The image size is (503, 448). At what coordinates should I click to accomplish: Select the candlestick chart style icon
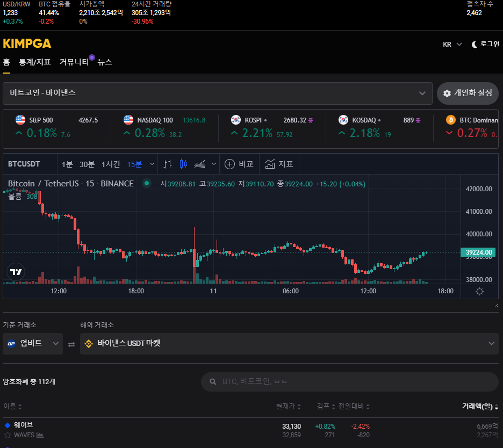click(183, 164)
